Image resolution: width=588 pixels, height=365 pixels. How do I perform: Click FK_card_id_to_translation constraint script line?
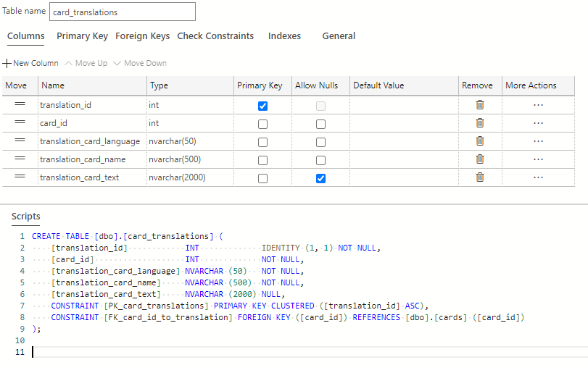click(x=288, y=317)
